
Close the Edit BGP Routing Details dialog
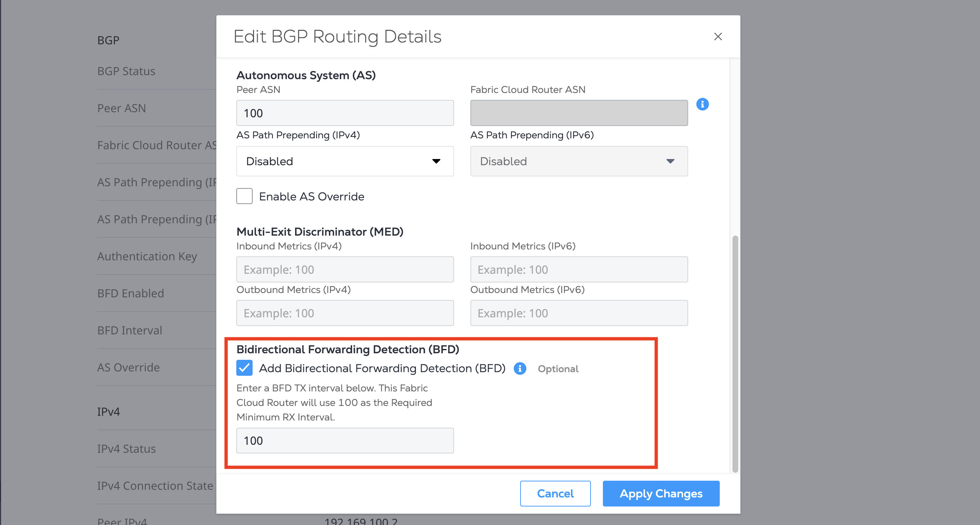(x=718, y=37)
